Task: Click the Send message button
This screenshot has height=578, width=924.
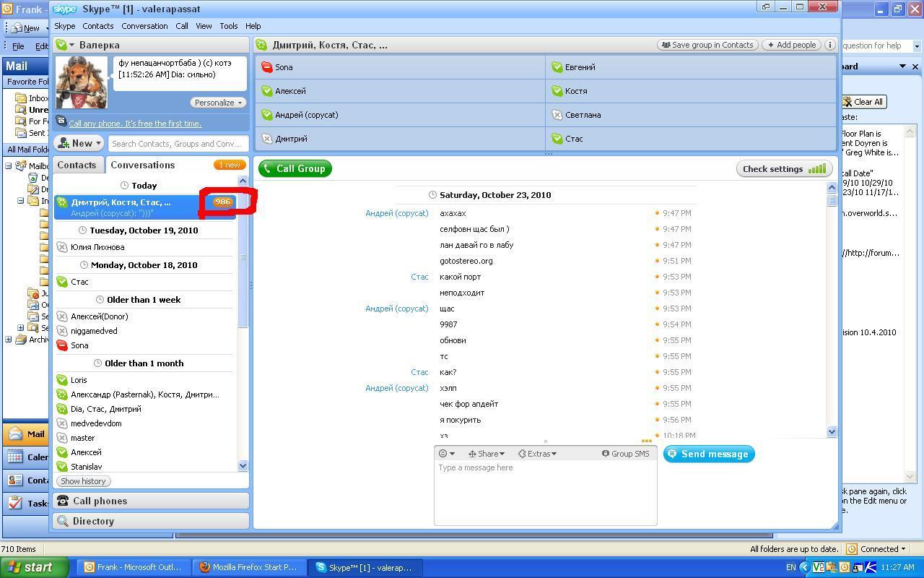Action: click(709, 454)
